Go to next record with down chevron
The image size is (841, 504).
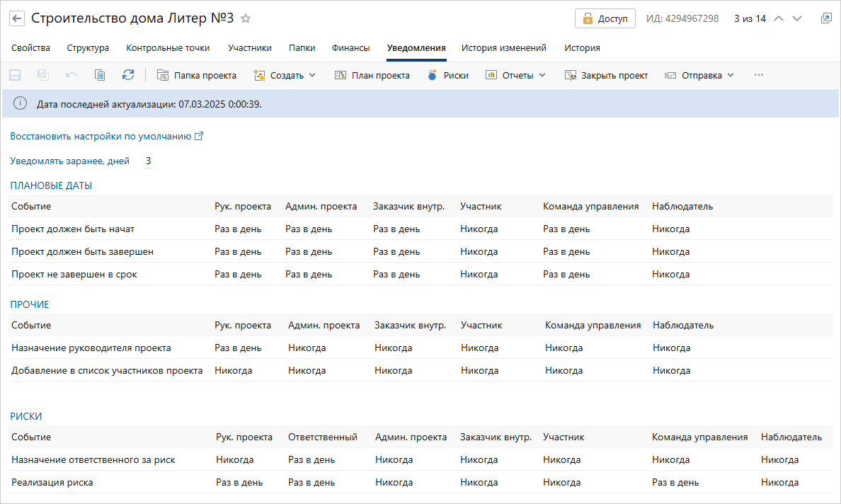click(x=797, y=18)
